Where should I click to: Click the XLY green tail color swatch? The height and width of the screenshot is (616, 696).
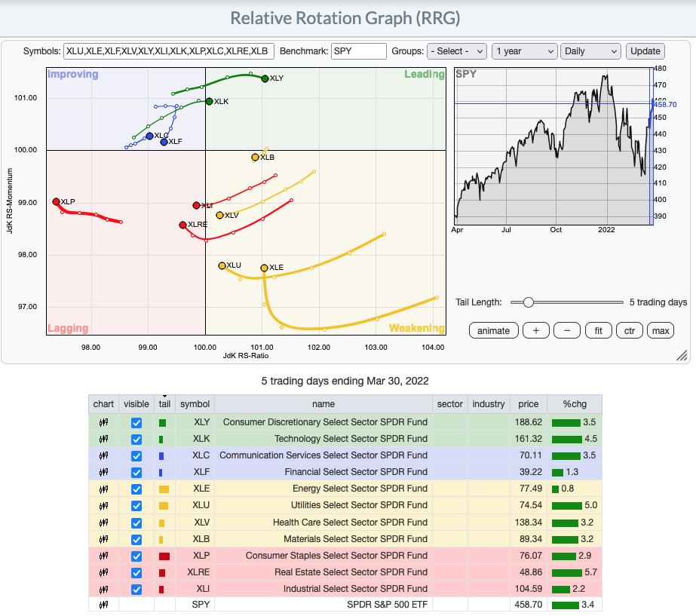point(162,423)
